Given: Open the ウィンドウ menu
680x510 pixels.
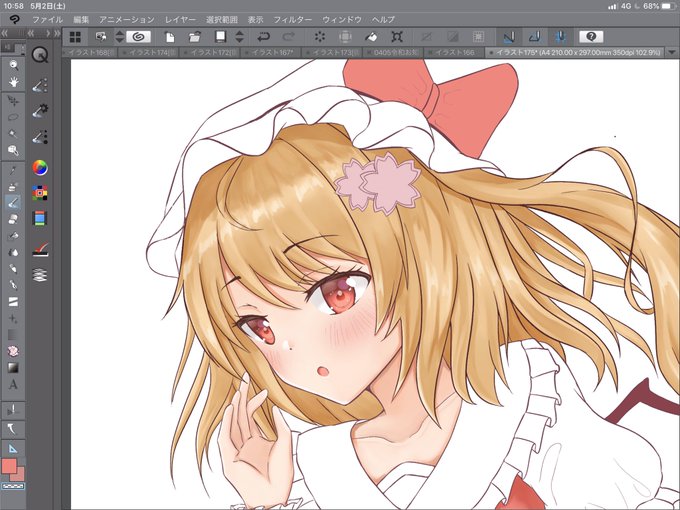Looking at the screenshot, I should pos(342,20).
